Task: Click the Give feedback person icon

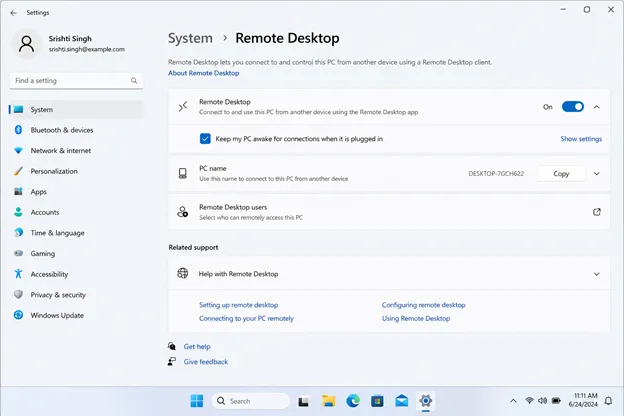Action: [172, 361]
